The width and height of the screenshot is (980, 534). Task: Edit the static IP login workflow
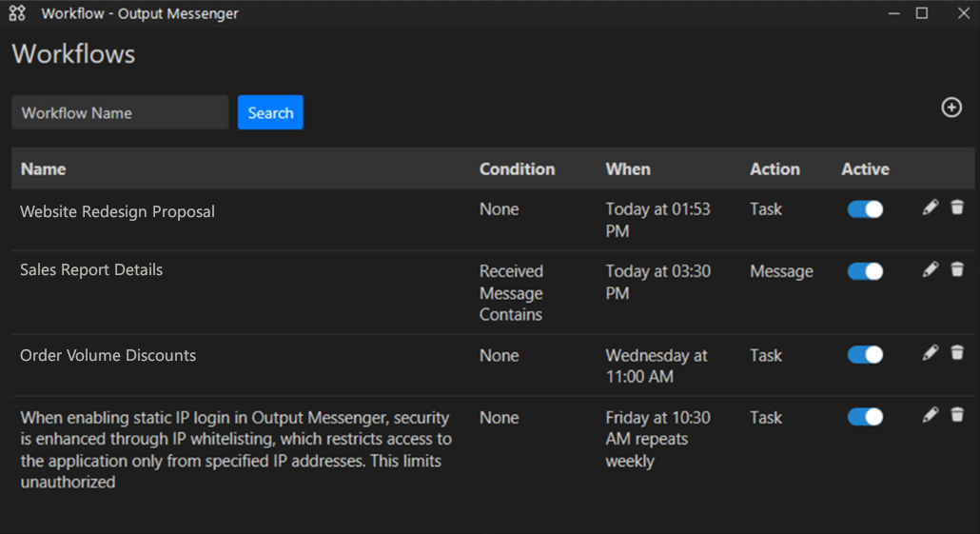pyautogui.click(x=930, y=415)
